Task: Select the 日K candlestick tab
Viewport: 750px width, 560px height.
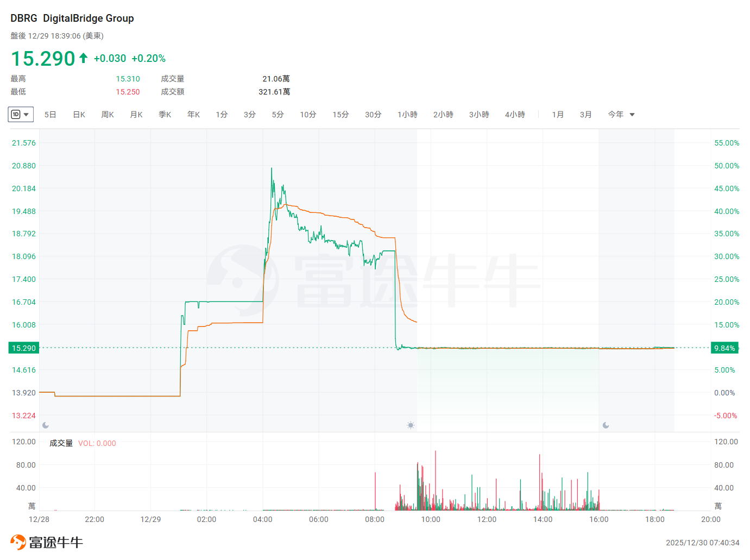Action: (x=79, y=115)
